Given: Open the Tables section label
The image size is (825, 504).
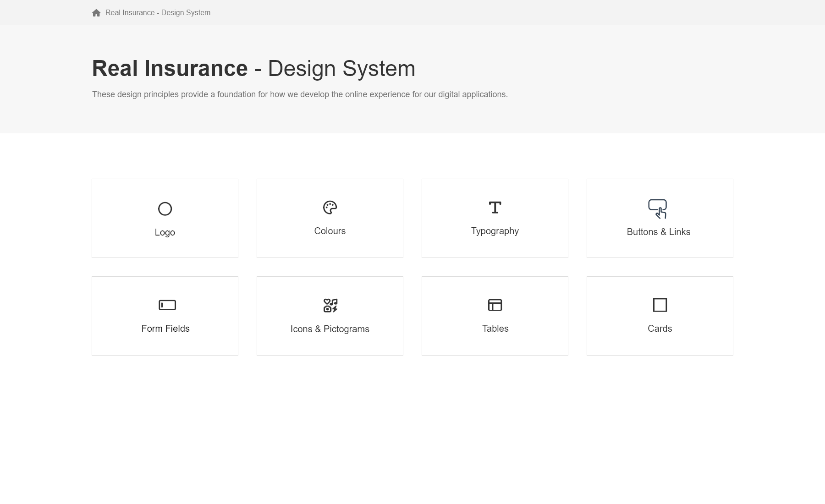Looking at the screenshot, I should [495, 329].
